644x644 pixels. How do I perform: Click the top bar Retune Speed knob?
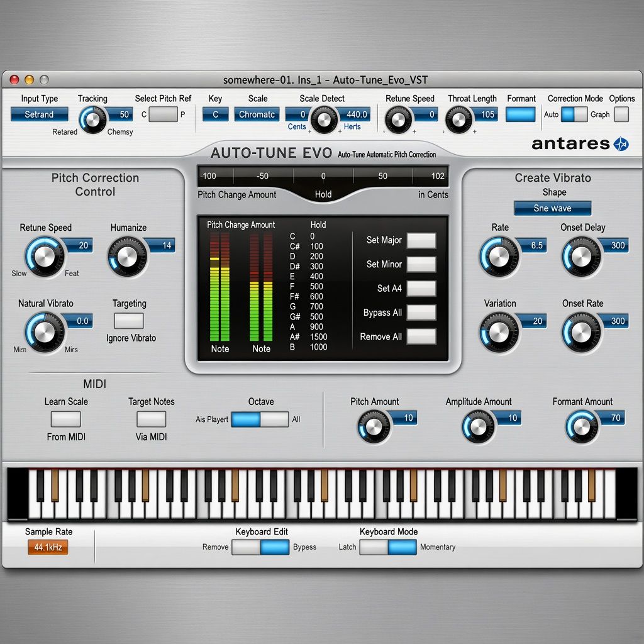398,119
